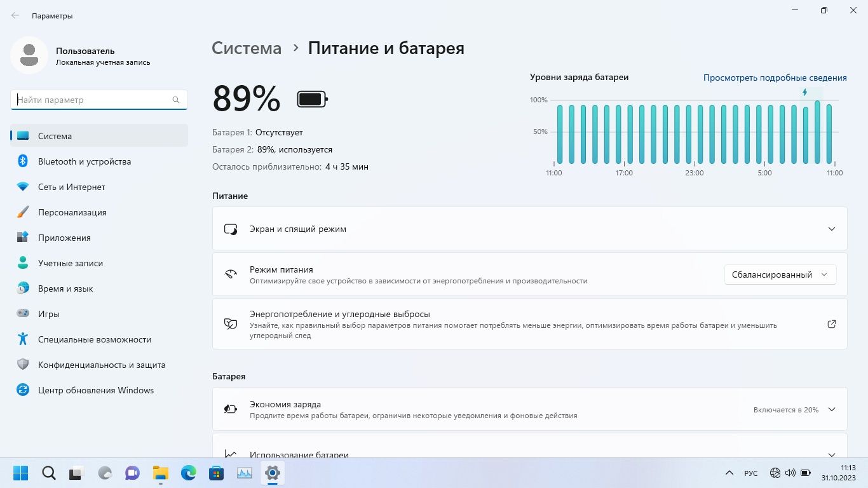Open the Сбалансированный power mode dropdown

click(780, 274)
